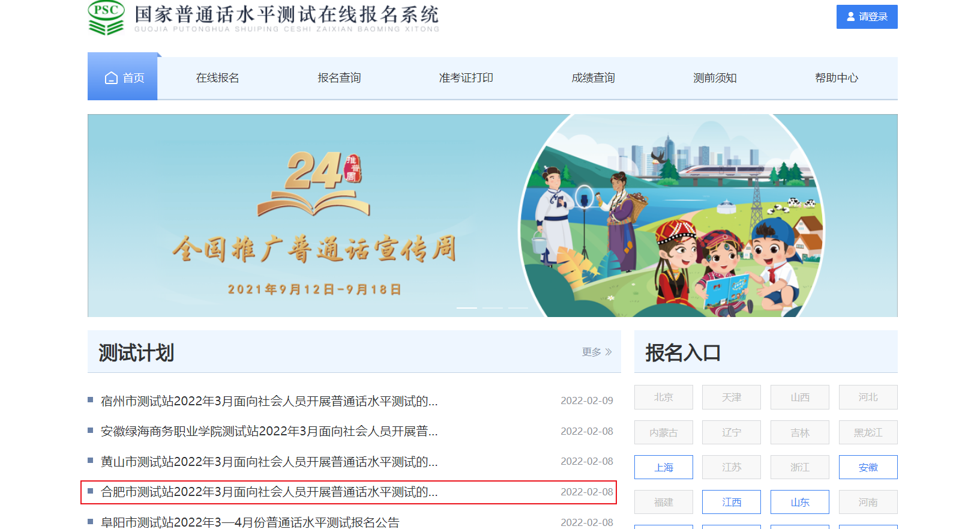The height and width of the screenshot is (529, 980).
Task: Open the 安徽绿海商务职业学院测试站 announcement
Action: pos(269,431)
